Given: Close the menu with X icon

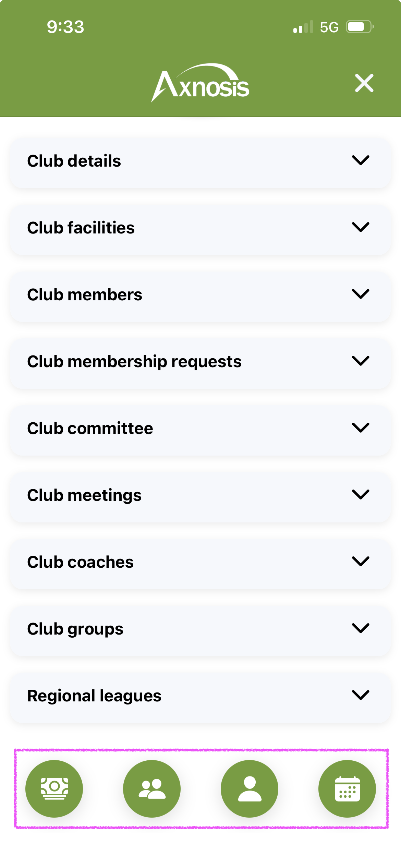Looking at the screenshot, I should click(x=364, y=83).
